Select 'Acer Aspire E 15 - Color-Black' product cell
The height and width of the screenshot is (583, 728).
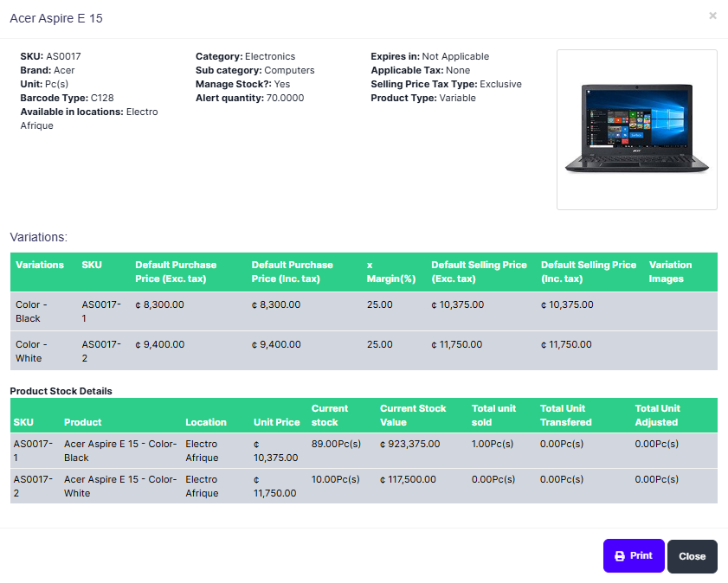click(120, 451)
